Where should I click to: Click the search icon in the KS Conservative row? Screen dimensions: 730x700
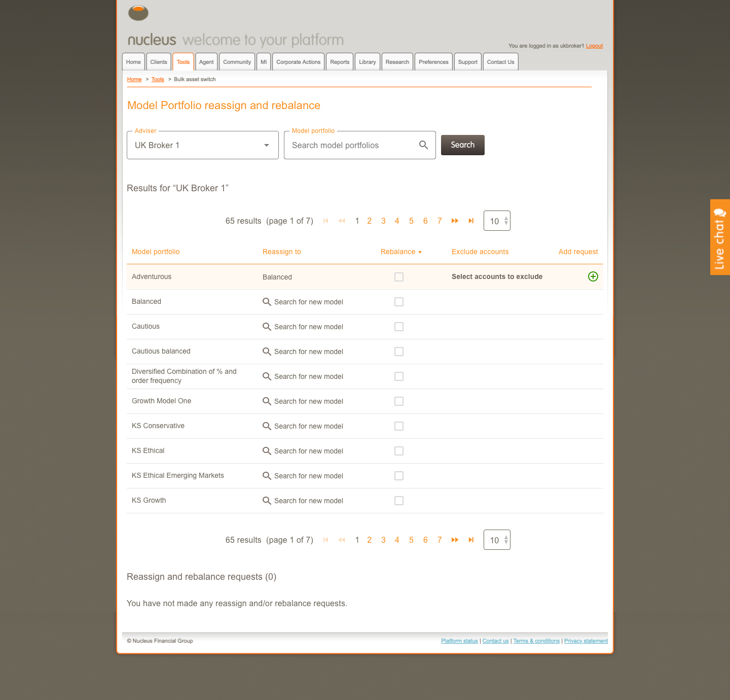(267, 426)
